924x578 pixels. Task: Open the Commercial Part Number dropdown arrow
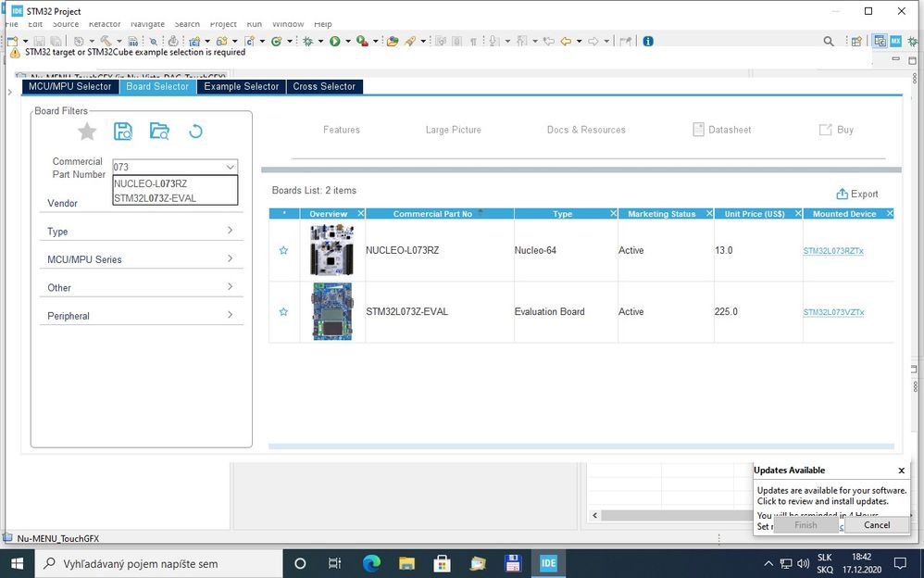tap(230, 167)
